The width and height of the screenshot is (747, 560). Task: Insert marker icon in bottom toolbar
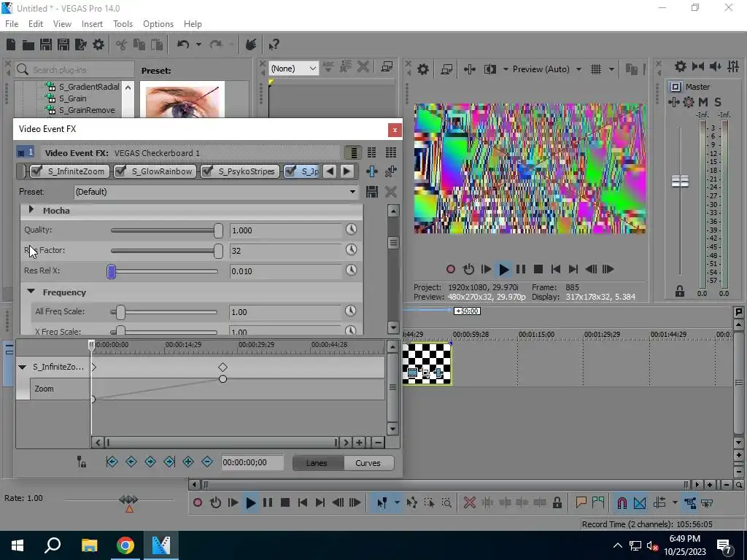point(581,503)
